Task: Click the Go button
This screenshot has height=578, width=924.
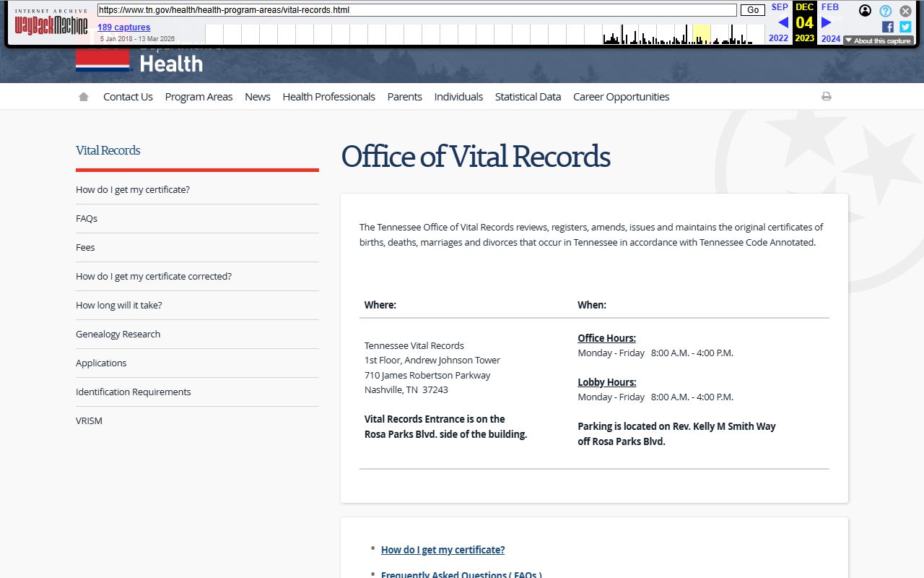Action: pyautogui.click(x=753, y=10)
